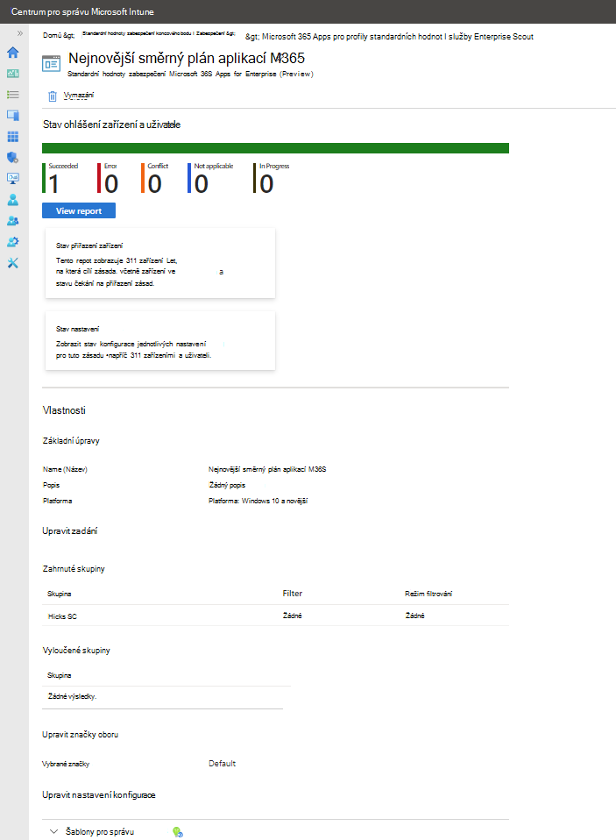Open the Devices icon in the sidebar
Screen dimensions: 616x840
(13, 115)
